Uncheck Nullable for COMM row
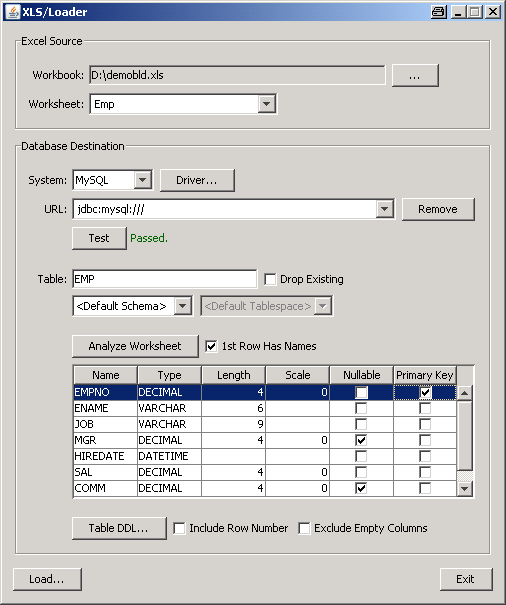 361,488
